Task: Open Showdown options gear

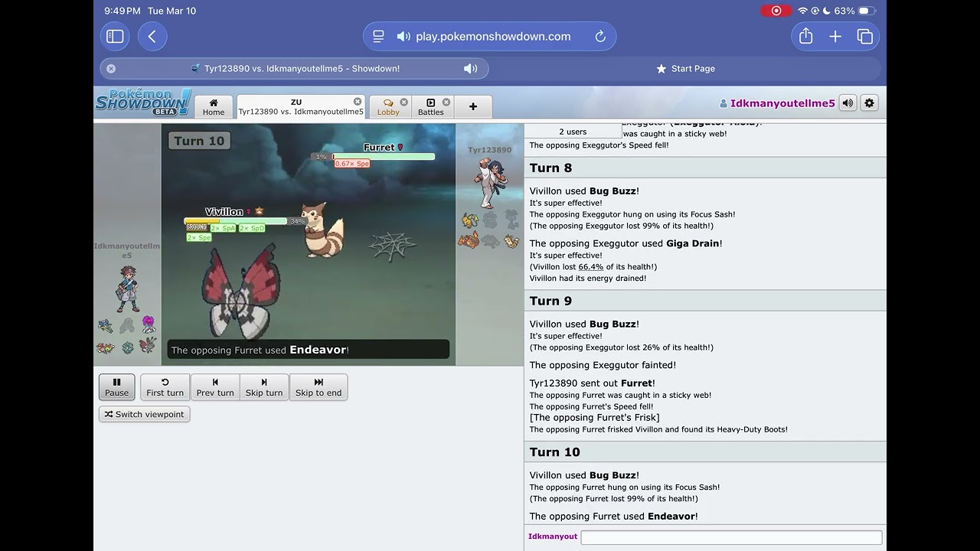Action: click(x=869, y=103)
